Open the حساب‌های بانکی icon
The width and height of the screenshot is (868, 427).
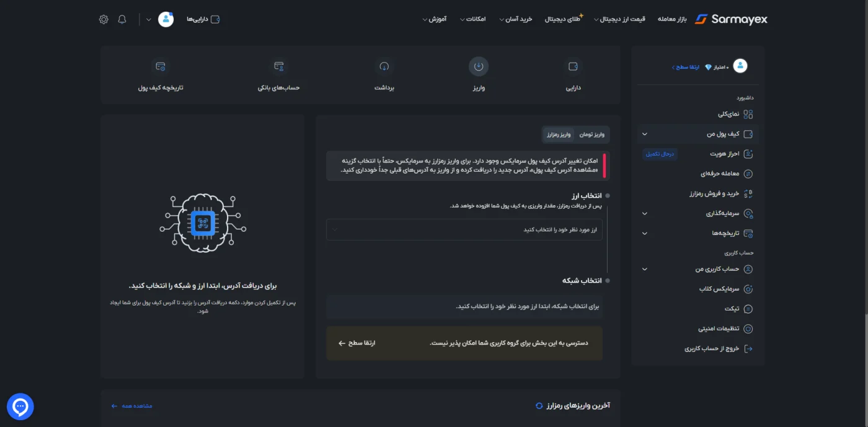(279, 66)
